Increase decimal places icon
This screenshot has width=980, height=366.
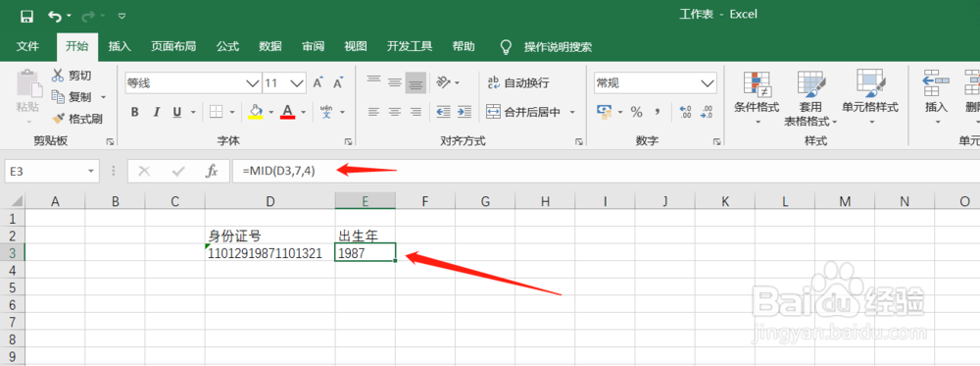[685, 112]
